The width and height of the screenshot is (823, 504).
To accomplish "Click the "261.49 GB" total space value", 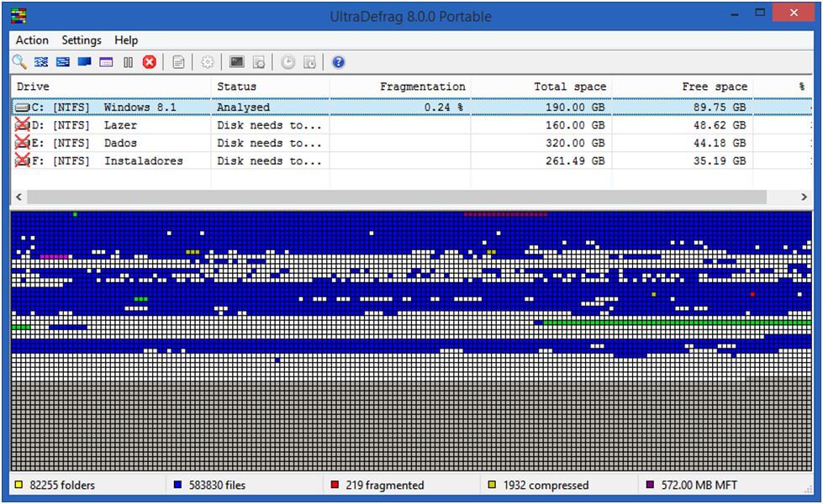I will (575, 161).
